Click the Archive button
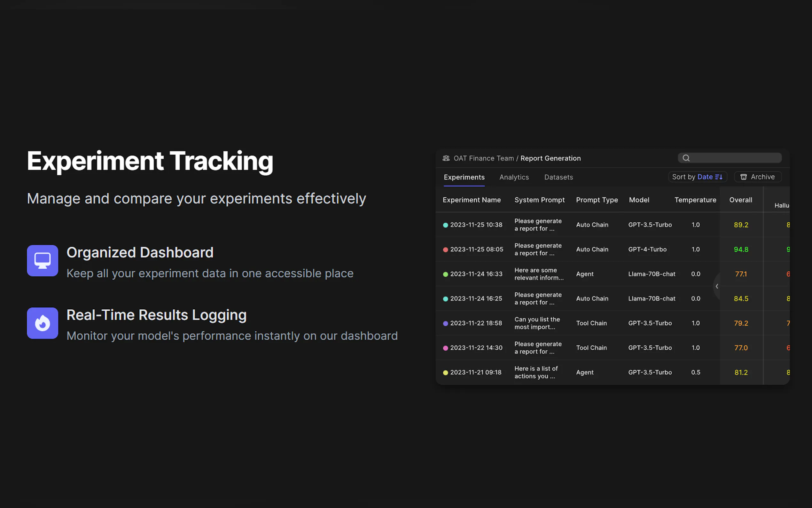The height and width of the screenshot is (508, 812). tap(758, 177)
